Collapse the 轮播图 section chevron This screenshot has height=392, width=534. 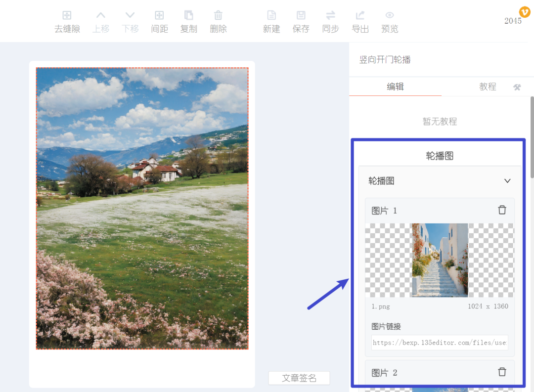click(x=507, y=181)
